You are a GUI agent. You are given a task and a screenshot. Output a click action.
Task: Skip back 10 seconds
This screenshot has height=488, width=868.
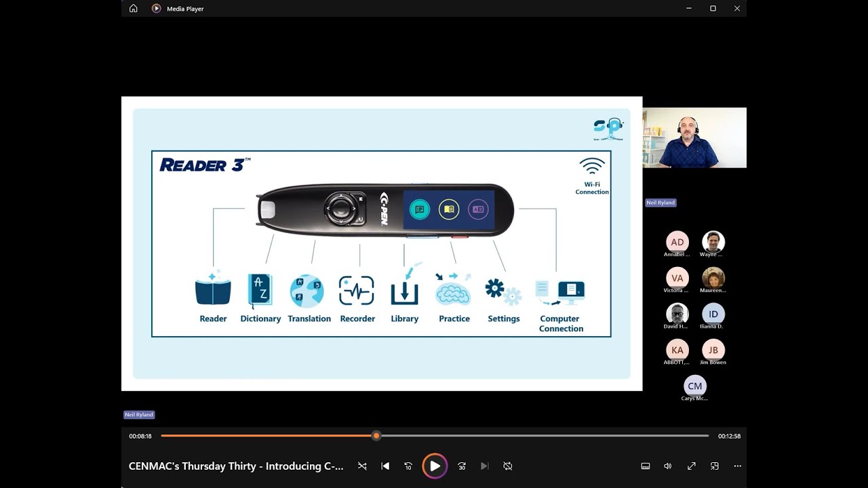coord(408,466)
